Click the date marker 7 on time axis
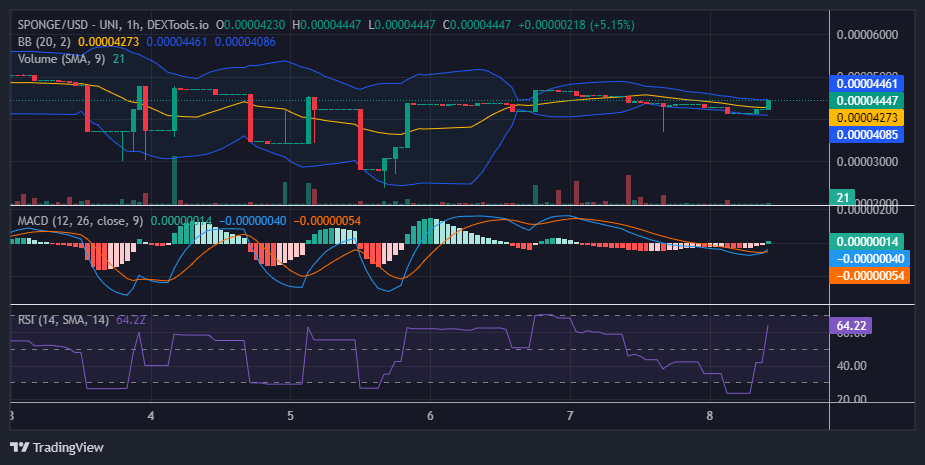Viewport: 925px width, 465px height. [570, 415]
